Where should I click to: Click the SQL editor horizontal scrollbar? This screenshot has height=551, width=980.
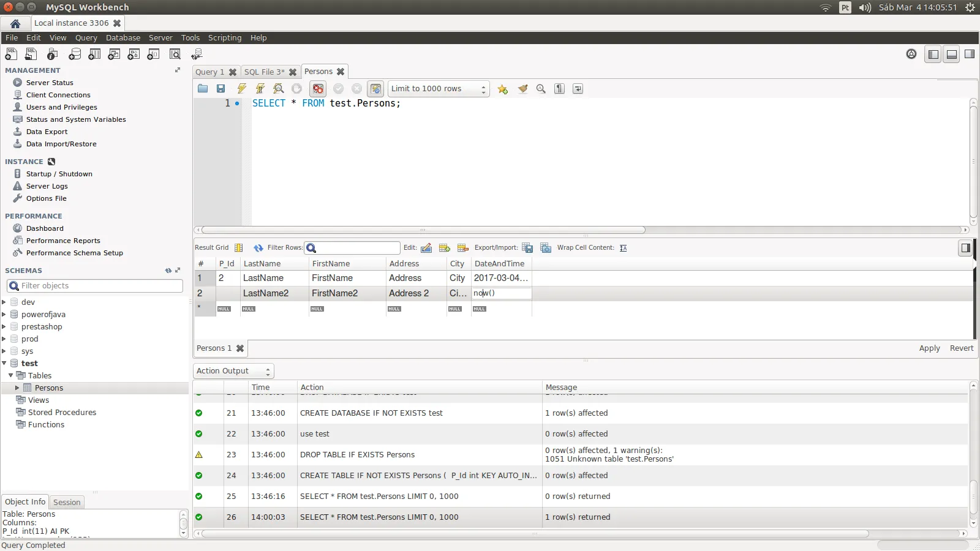(423, 230)
